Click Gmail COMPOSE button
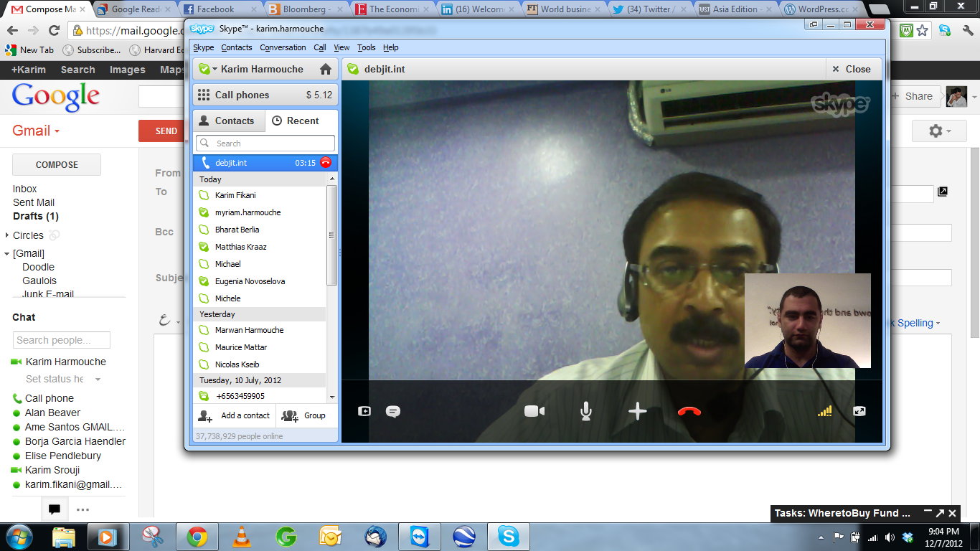Viewport: 980px width, 551px height. (57, 164)
